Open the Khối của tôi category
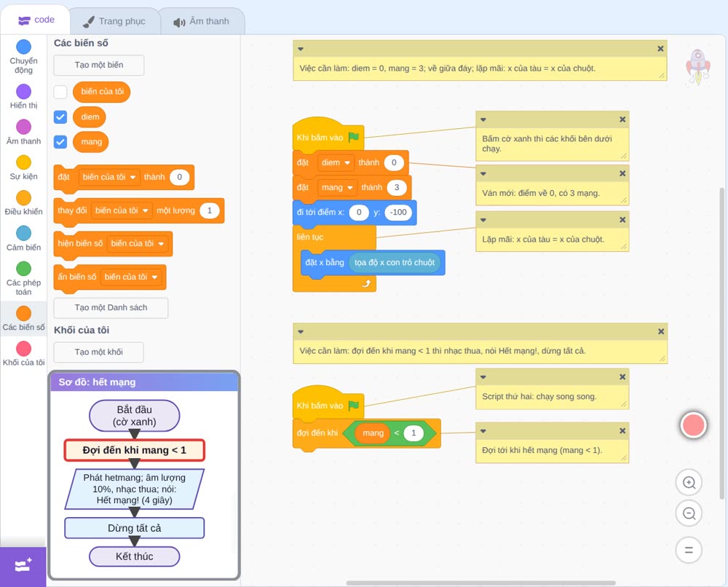728x587 pixels. 24,353
